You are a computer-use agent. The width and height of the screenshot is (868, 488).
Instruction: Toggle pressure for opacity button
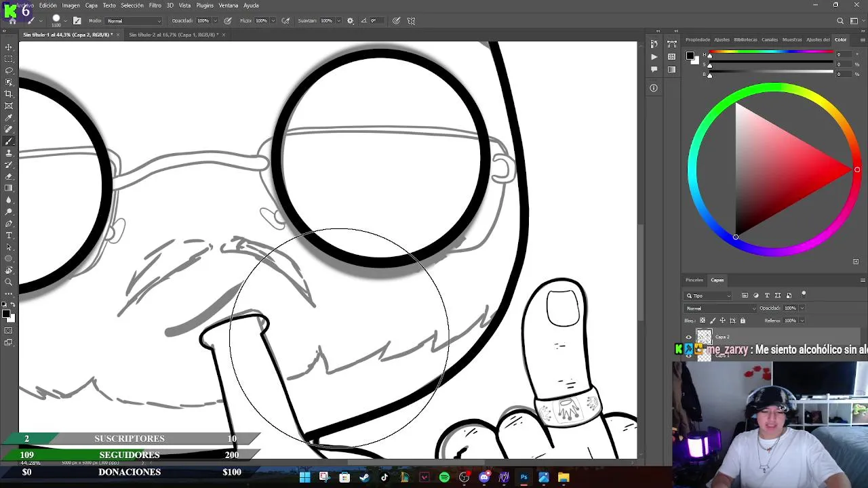click(x=227, y=21)
